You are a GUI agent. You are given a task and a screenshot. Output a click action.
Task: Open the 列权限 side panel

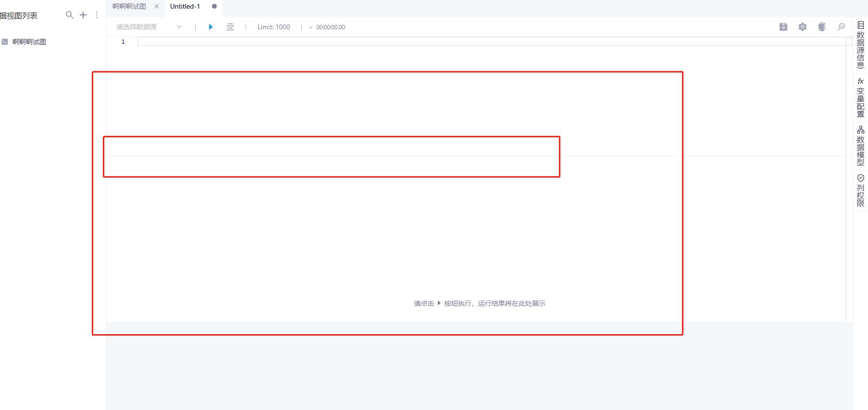click(x=860, y=191)
